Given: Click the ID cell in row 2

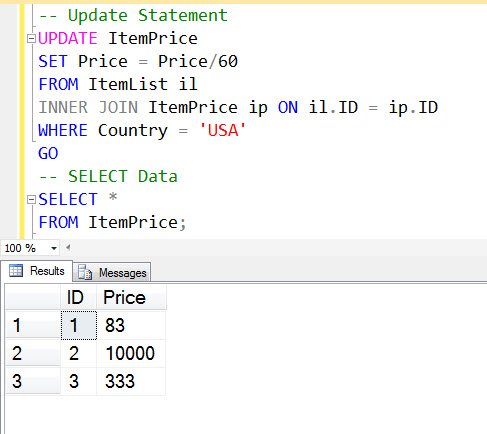Looking at the screenshot, I should click(79, 353).
